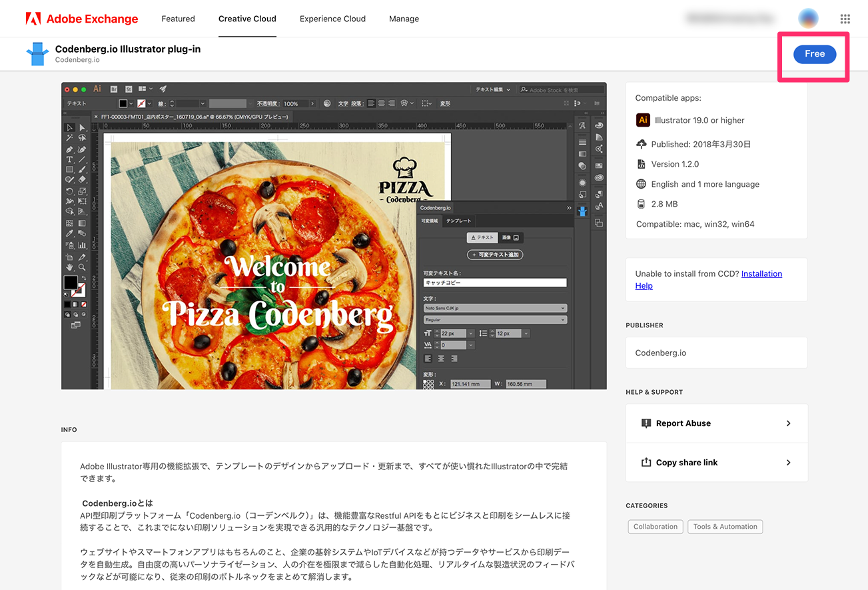This screenshot has width=868, height=590.
Task: Click the Report Abuse exclamation icon
Action: pyautogui.click(x=646, y=423)
